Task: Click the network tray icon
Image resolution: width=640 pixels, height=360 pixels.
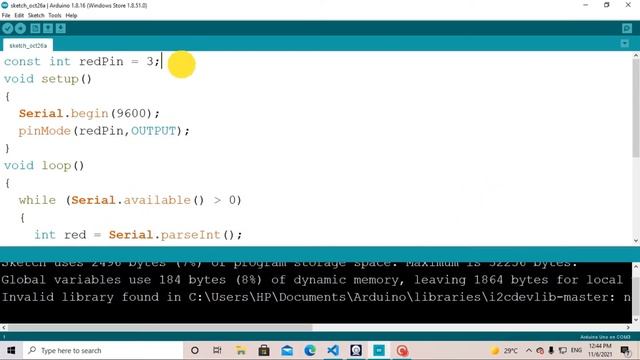Action: [x=563, y=351]
